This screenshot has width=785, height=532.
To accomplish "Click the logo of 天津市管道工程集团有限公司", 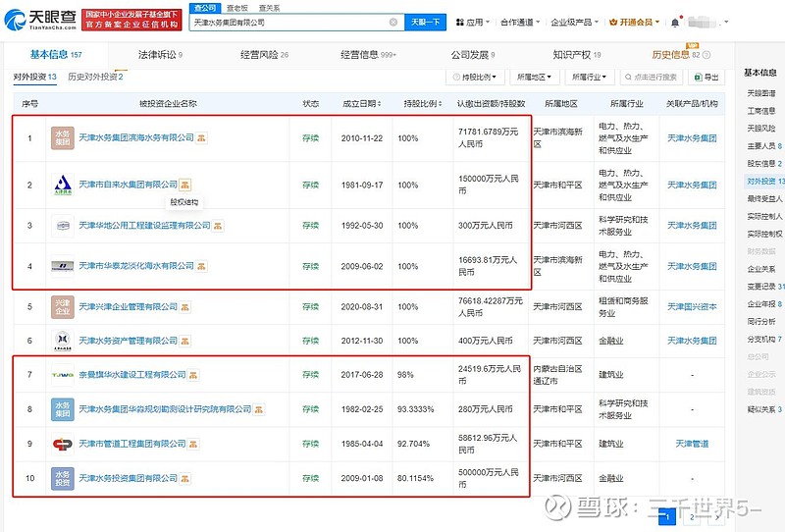I will coord(63,444).
